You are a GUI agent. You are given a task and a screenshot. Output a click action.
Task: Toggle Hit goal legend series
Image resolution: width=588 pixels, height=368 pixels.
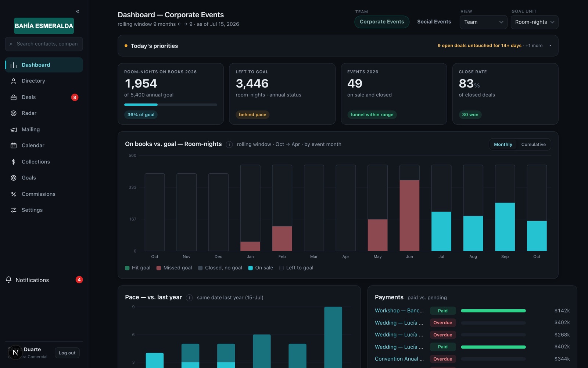point(138,268)
